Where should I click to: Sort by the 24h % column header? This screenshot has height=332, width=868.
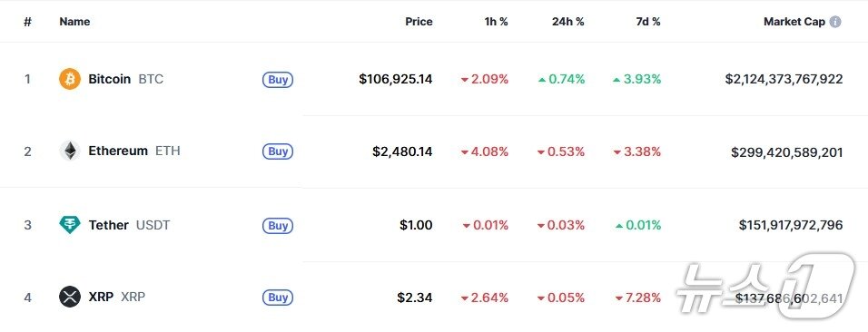click(x=568, y=22)
